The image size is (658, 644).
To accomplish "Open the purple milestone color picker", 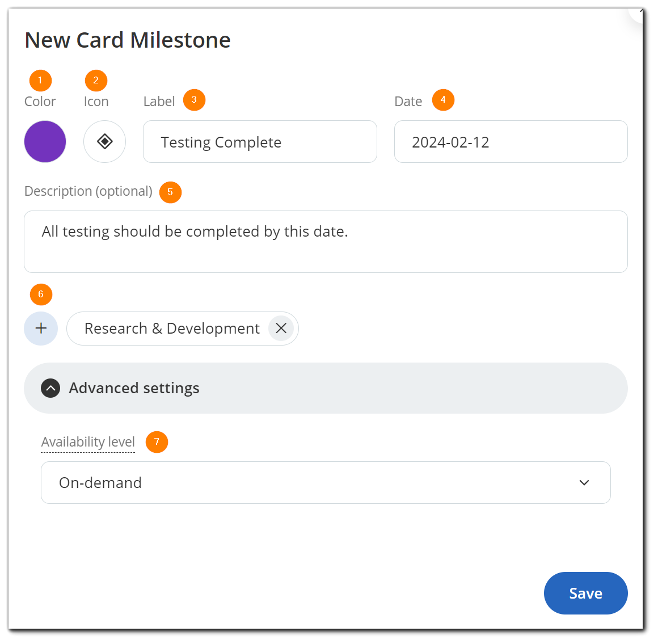I will coord(45,141).
